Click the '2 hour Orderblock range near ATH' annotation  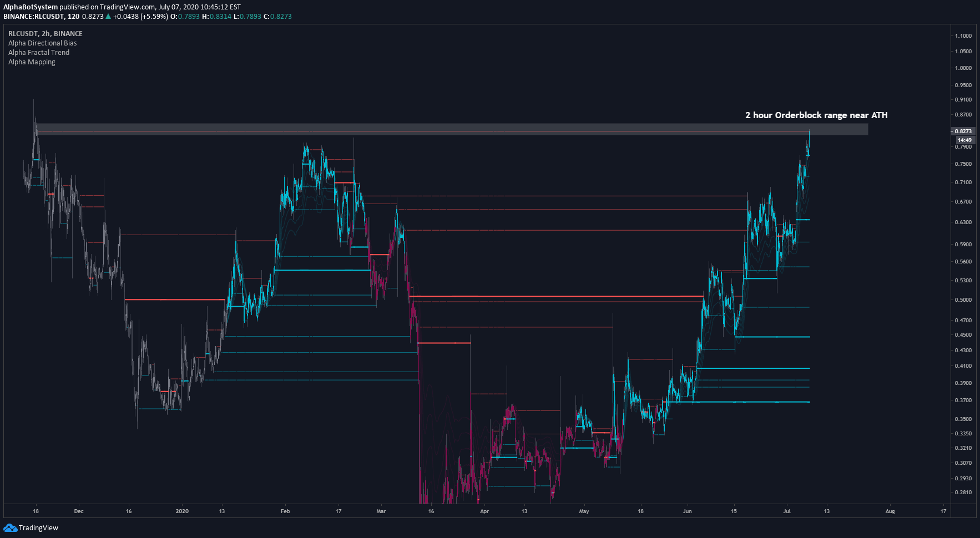[816, 115]
